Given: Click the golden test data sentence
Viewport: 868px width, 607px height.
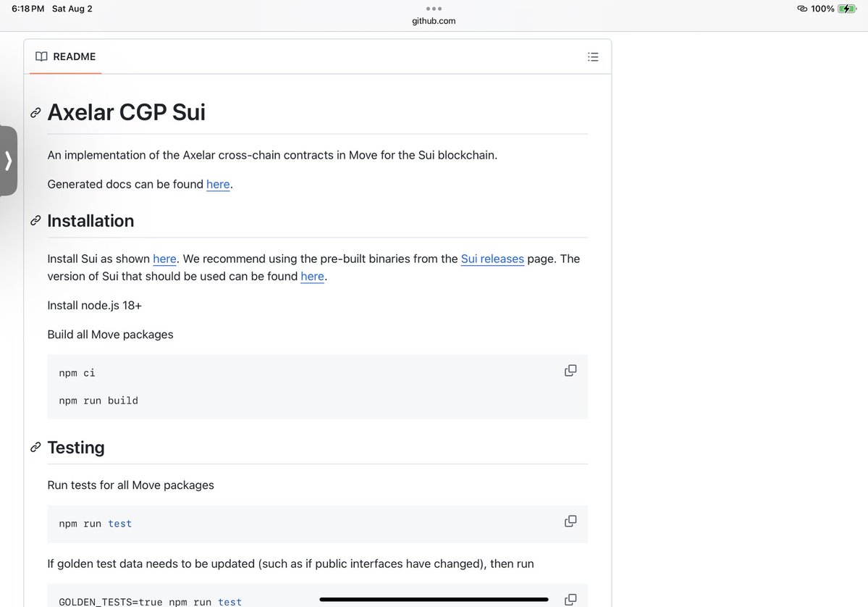Looking at the screenshot, I should (x=290, y=564).
